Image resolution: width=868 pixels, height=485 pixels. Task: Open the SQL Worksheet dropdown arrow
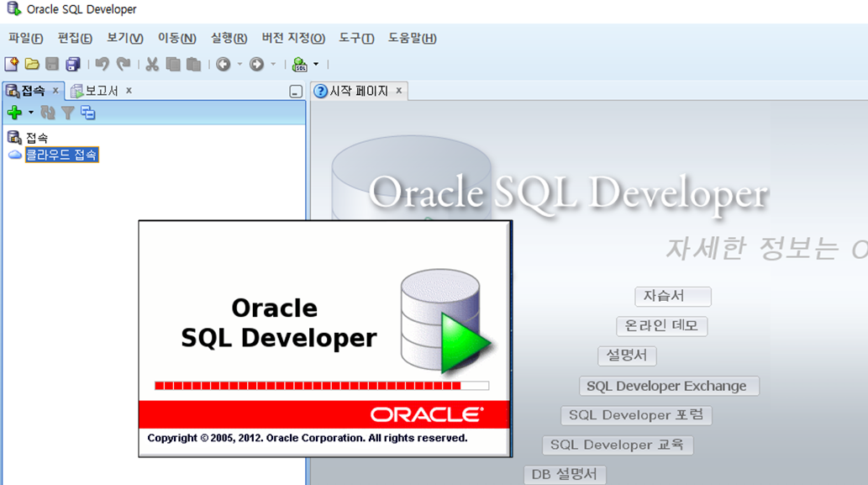point(316,64)
